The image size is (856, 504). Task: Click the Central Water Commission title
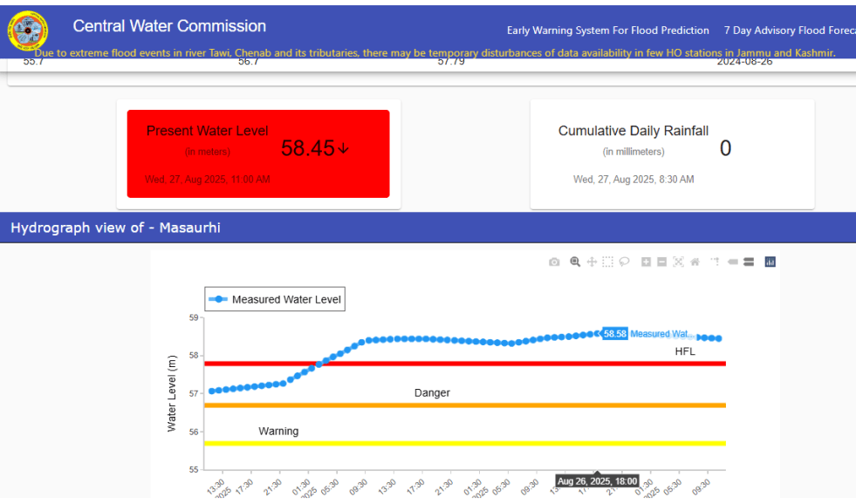pos(169,26)
